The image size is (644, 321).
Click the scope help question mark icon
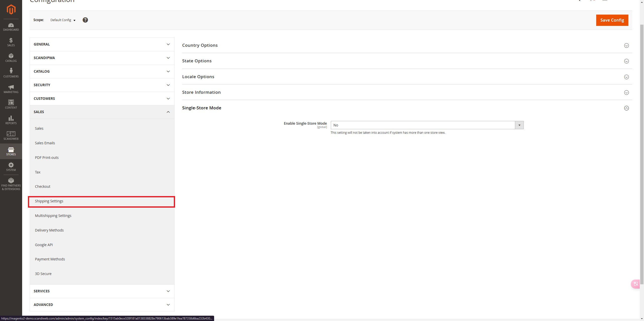pos(85,20)
